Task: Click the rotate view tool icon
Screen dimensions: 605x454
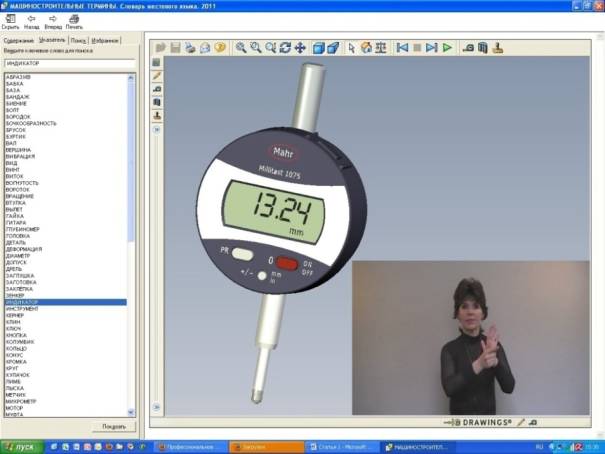Action: pos(284,47)
